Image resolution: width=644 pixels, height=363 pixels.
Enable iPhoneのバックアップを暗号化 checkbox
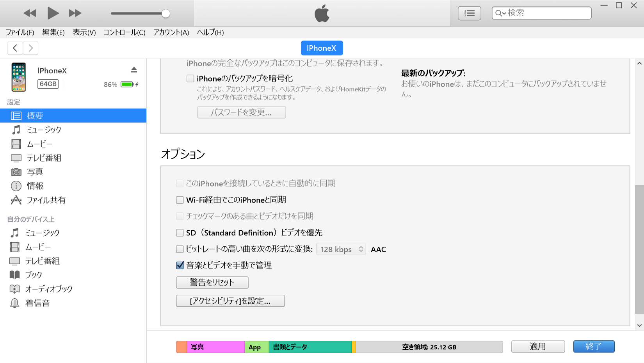click(190, 78)
